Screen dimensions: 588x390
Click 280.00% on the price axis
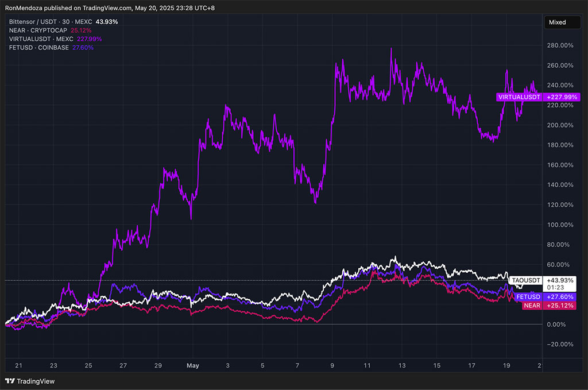[560, 45]
